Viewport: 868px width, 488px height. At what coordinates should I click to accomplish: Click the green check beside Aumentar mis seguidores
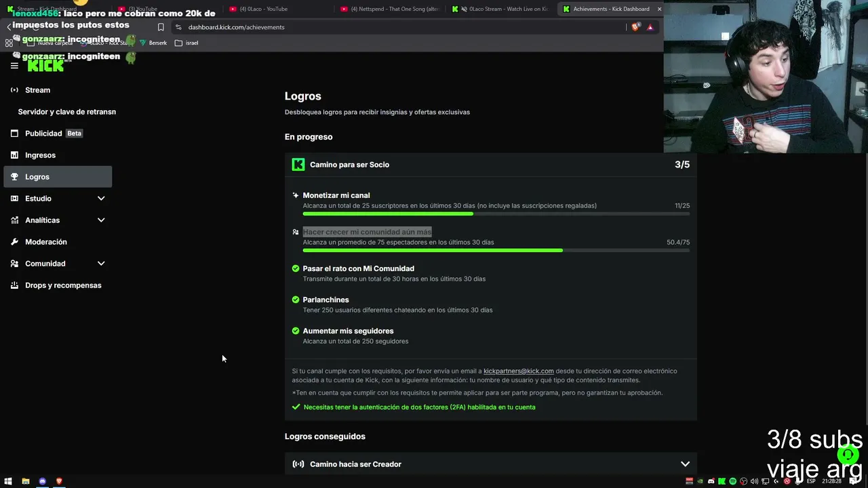(296, 331)
